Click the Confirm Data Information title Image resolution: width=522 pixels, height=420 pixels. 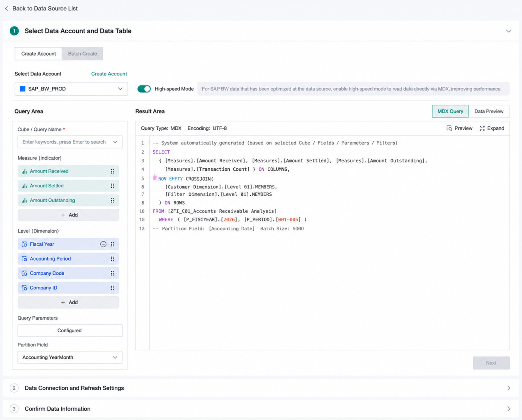(x=58, y=409)
